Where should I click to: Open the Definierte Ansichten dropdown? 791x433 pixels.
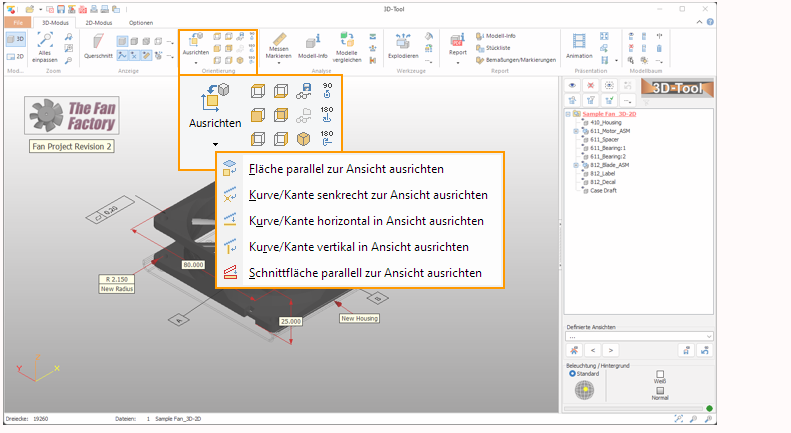[x=639, y=336]
